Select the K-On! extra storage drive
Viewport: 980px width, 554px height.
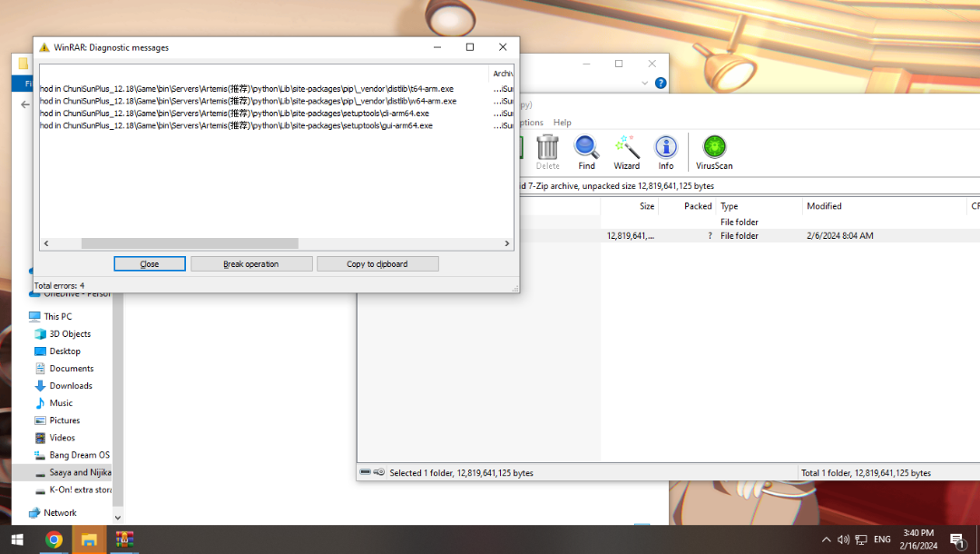[x=80, y=490]
